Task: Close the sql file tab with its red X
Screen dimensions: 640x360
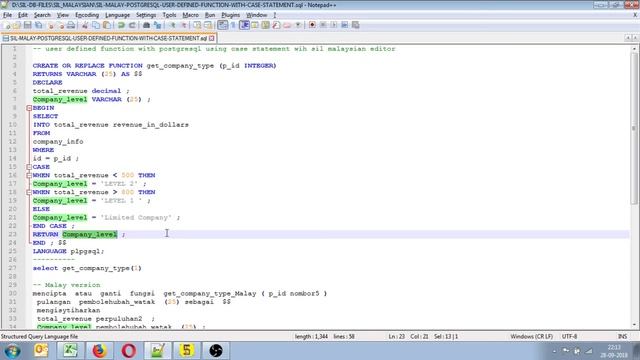Action: [212, 38]
